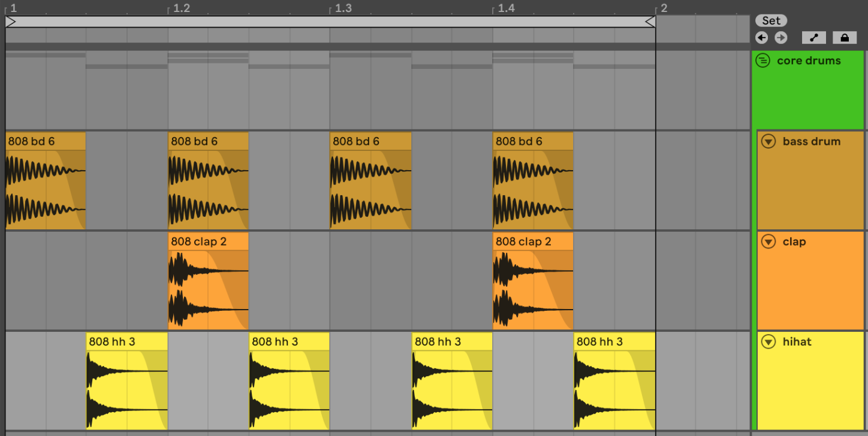The height and width of the screenshot is (436, 868).
Task: Select the core drums track title
Action: (808, 60)
